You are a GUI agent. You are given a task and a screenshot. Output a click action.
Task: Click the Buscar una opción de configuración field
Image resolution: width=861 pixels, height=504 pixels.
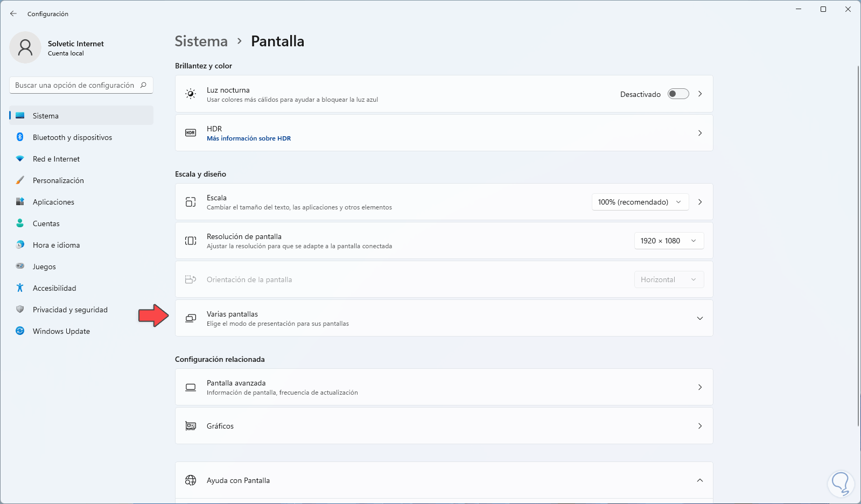point(74,85)
